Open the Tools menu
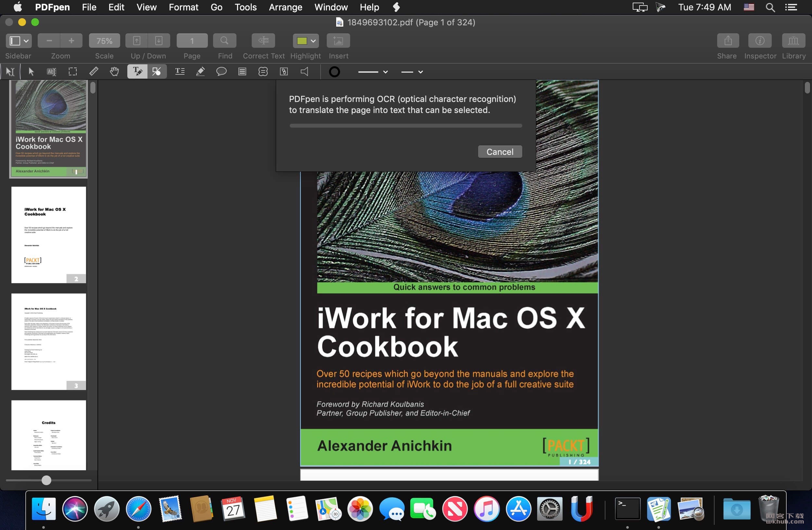Image resolution: width=812 pixels, height=530 pixels. [246, 7]
